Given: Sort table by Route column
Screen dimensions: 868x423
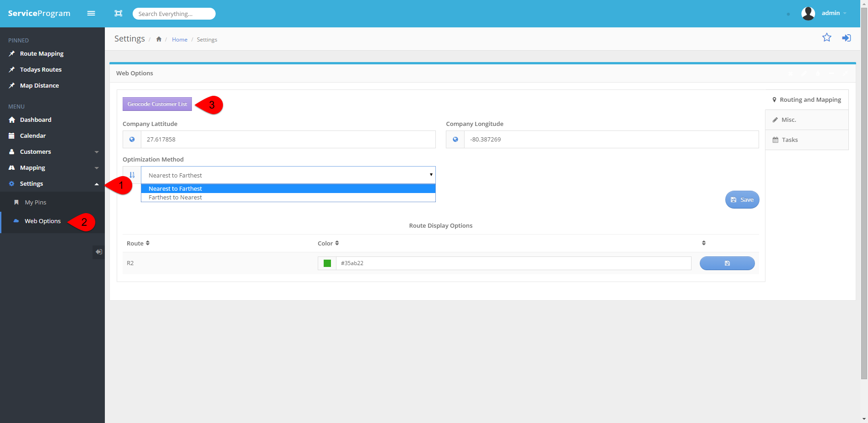Looking at the screenshot, I should (x=138, y=243).
